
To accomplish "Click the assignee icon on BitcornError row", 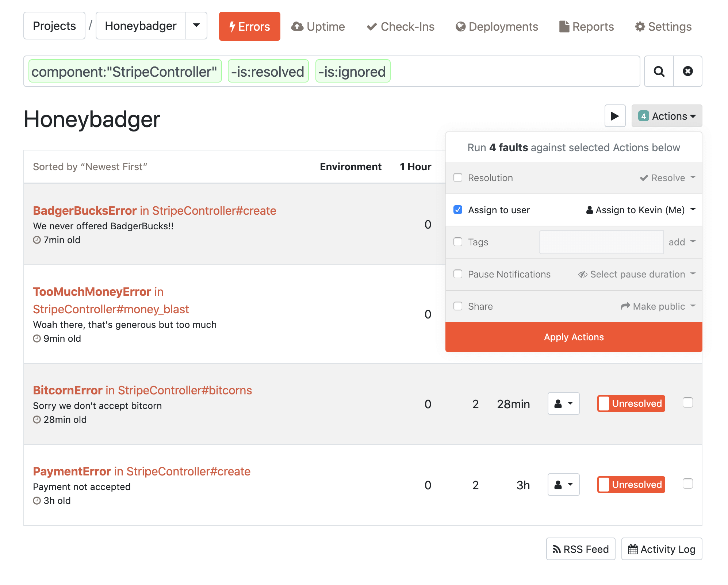I will [x=563, y=404].
